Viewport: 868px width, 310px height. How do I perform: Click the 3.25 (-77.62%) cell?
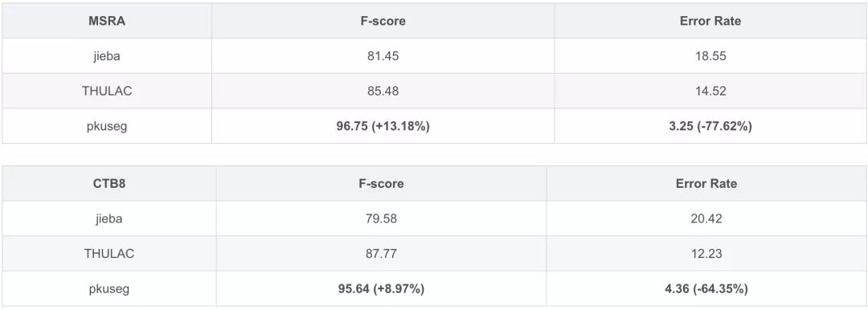point(710,126)
